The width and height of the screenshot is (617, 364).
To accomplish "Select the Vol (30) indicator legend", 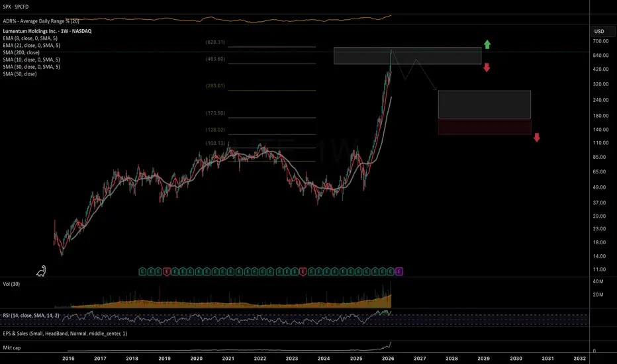I will (x=11, y=284).
